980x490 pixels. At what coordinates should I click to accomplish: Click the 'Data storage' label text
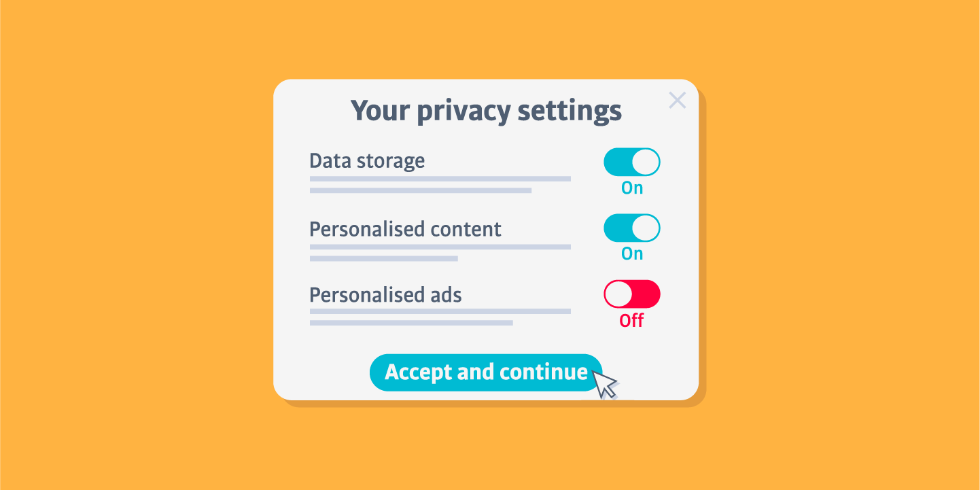(x=367, y=161)
